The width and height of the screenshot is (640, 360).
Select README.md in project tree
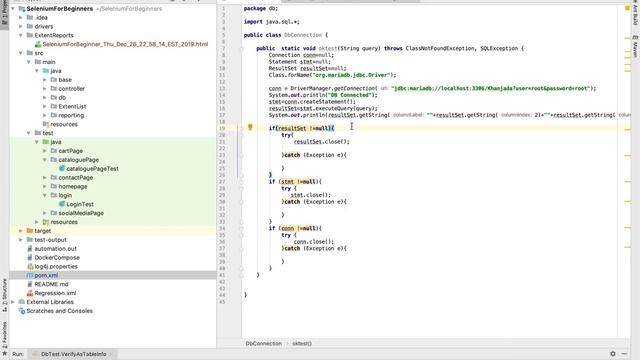(51, 284)
